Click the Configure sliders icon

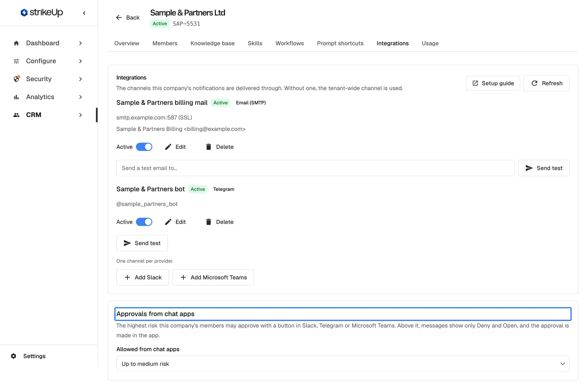click(16, 61)
